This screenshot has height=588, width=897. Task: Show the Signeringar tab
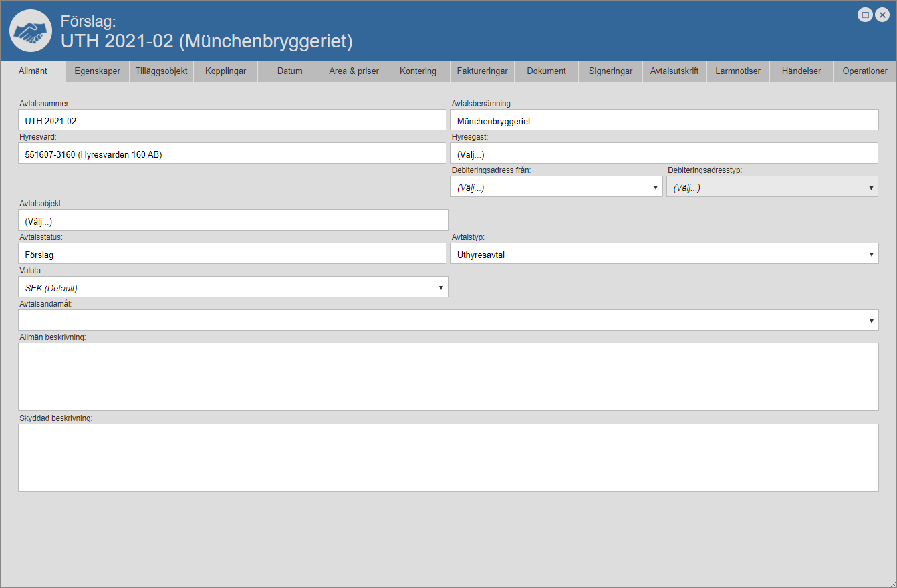[610, 71]
